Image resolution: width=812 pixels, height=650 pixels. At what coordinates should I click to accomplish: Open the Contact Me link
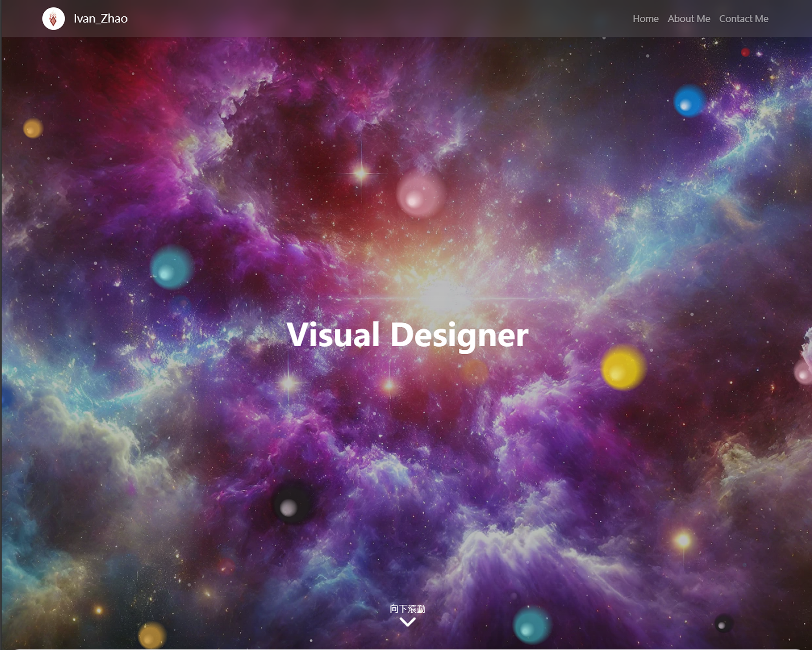click(743, 19)
